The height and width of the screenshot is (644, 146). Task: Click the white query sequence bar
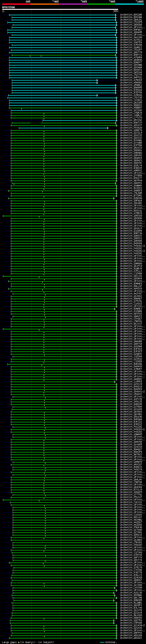point(60,10)
